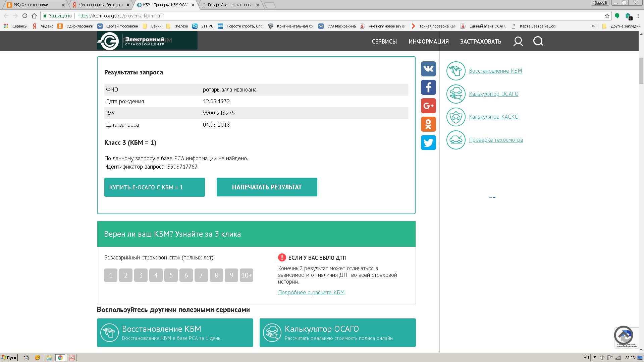Select 3 years accident-free experience
644x362 pixels.
click(x=141, y=275)
